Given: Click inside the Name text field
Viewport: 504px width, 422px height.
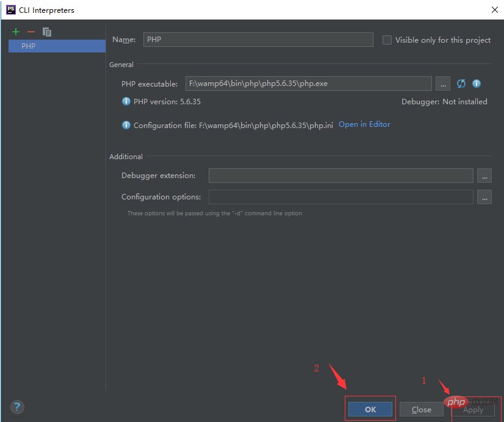Looking at the screenshot, I should pyautogui.click(x=258, y=40).
